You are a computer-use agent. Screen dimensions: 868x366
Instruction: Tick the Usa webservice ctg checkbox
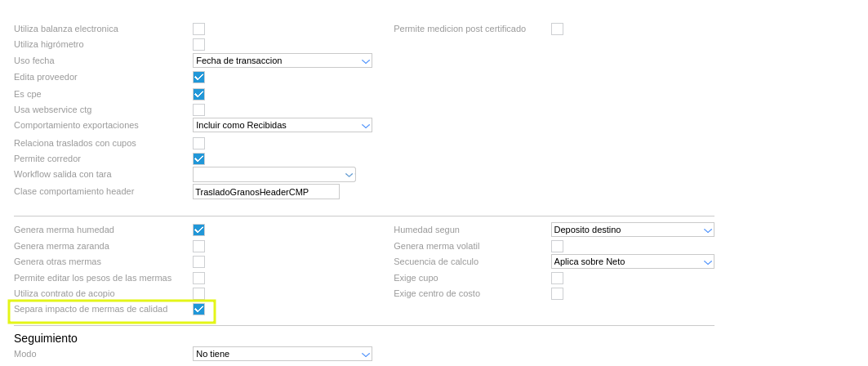[x=198, y=109]
